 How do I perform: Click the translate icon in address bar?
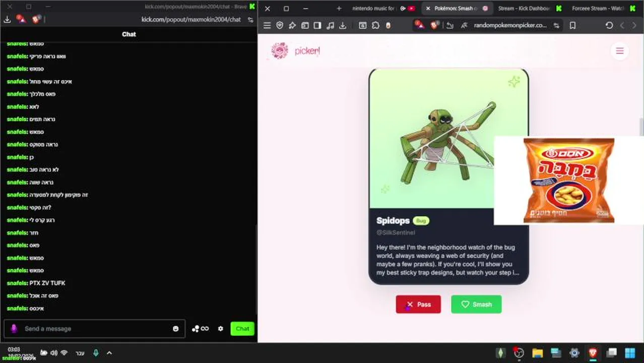point(463,25)
